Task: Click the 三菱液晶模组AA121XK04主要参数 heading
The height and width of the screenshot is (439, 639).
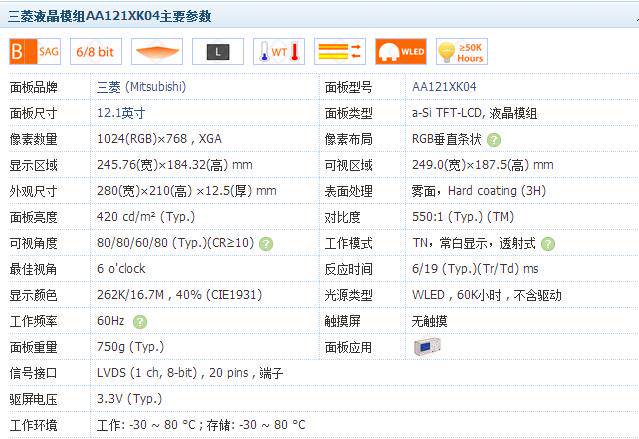Action: click(110, 16)
